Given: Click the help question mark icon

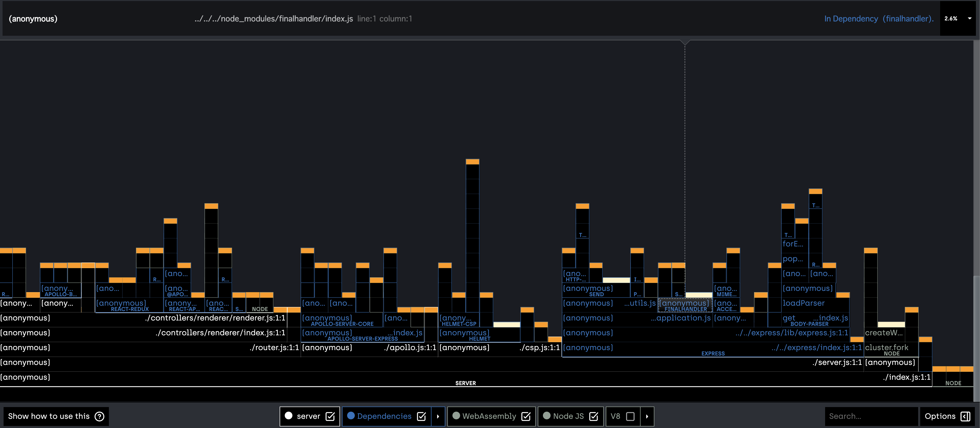Looking at the screenshot, I should pos(99,416).
